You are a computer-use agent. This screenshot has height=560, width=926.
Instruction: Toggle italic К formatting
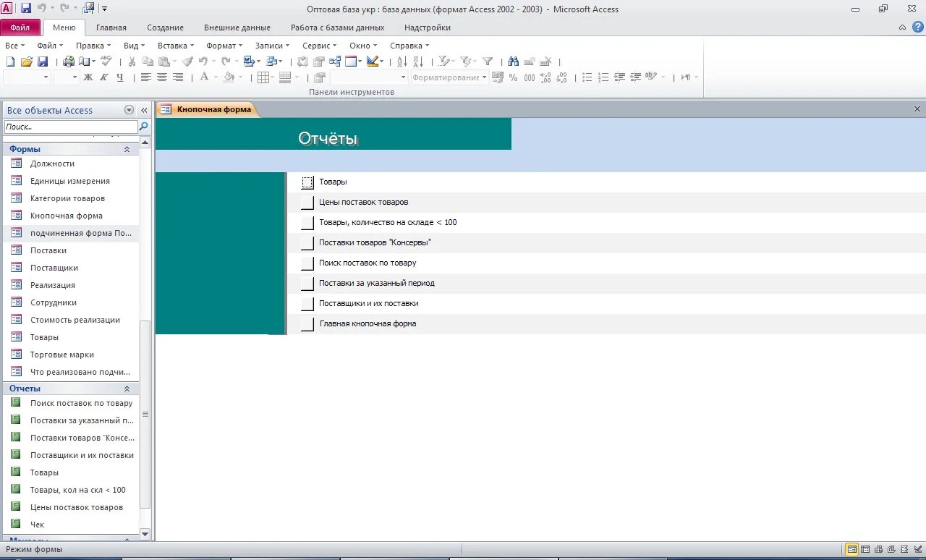point(104,77)
